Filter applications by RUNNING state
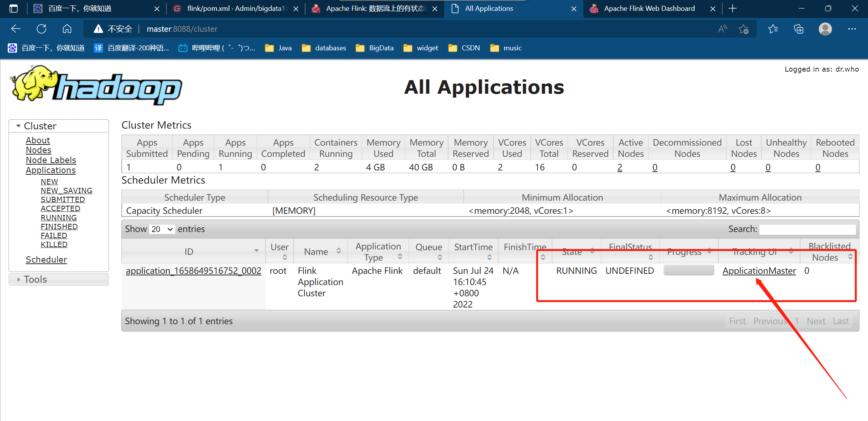The height and width of the screenshot is (421, 868). tap(59, 218)
